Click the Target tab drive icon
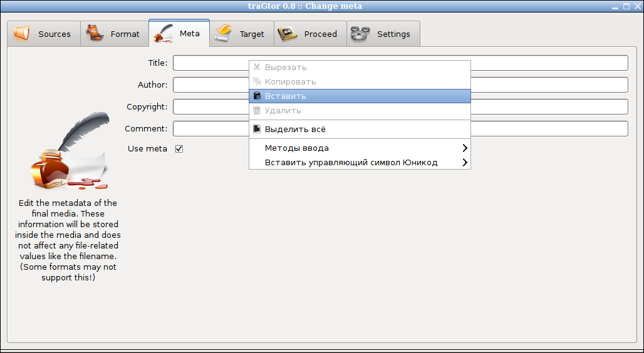 tap(224, 34)
